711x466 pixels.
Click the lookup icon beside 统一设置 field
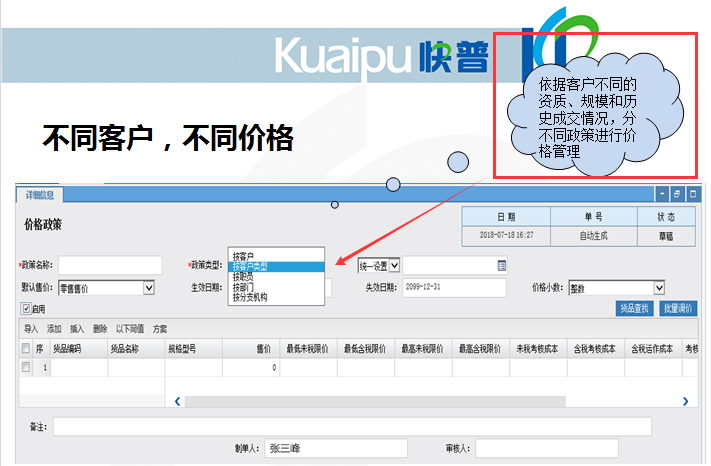click(x=502, y=266)
